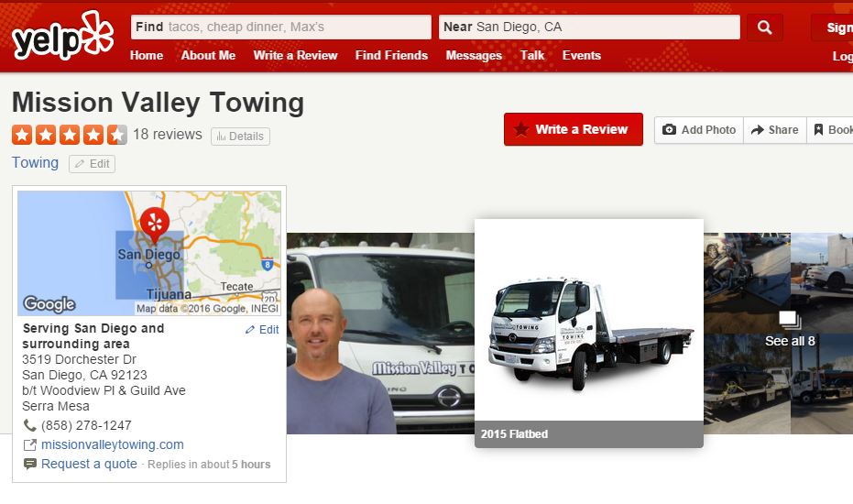Open the Yelp logo homepage link
The width and height of the screenshot is (853, 504).
click(62, 36)
